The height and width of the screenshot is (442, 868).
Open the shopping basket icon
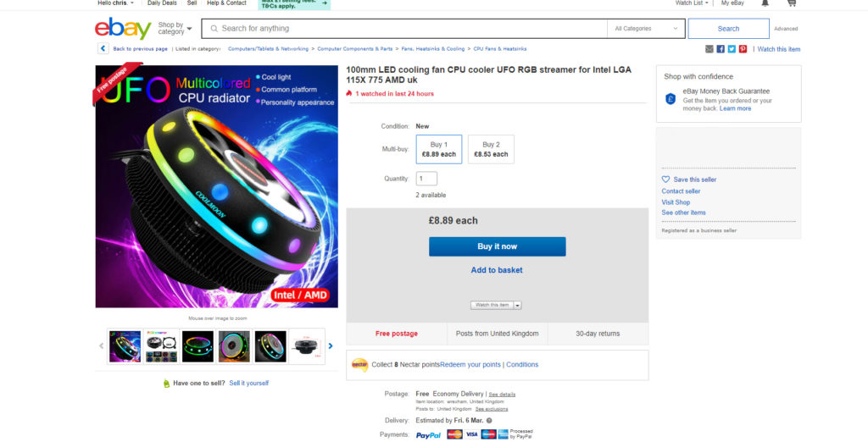click(792, 3)
